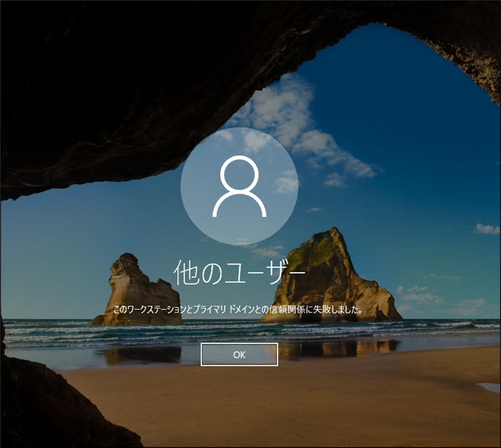
Task: Click the 他のユーザー username text
Action: (x=240, y=272)
